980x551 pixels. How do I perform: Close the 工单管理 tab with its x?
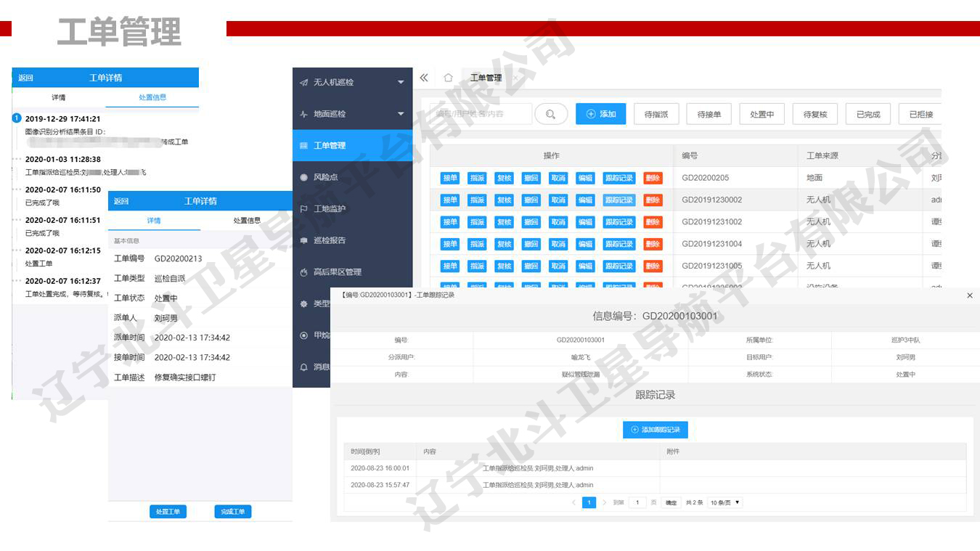[x=516, y=78]
